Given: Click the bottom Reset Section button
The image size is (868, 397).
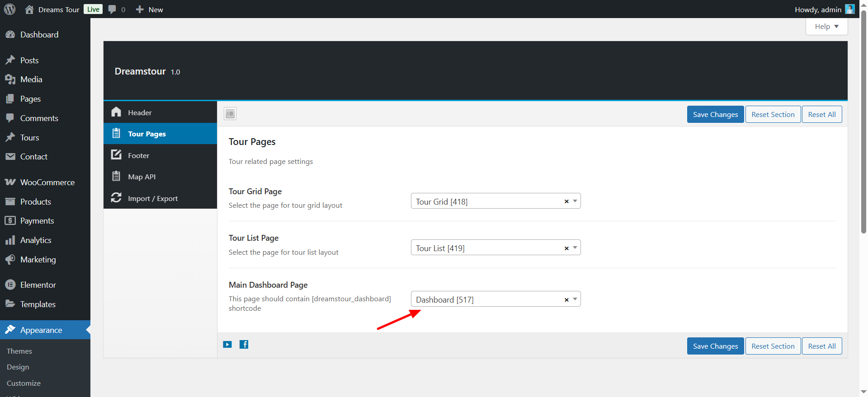Looking at the screenshot, I should click(x=773, y=346).
